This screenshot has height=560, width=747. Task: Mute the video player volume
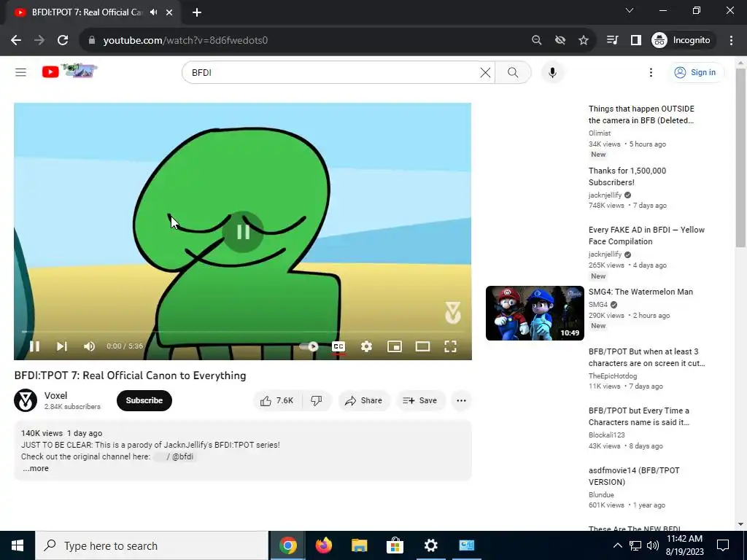coord(89,346)
